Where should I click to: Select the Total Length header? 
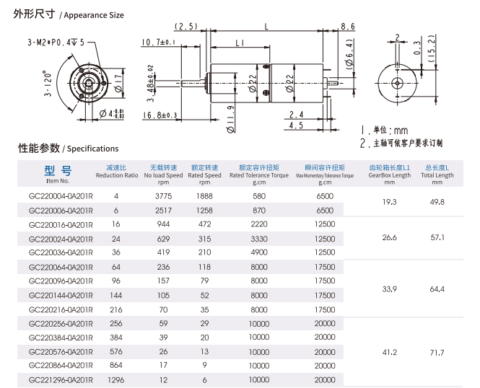click(x=437, y=174)
